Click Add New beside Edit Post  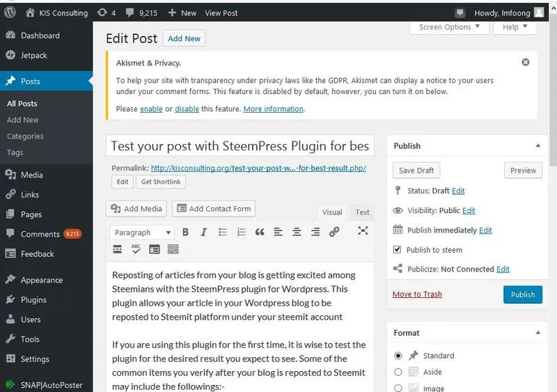click(x=184, y=38)
